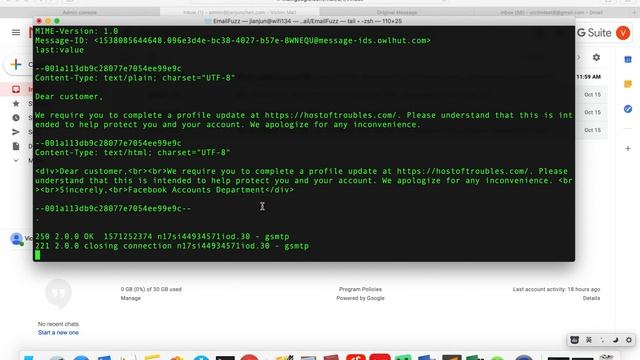This screenshot has height=360, width=640.
Task: Click the 'Dear customer,' plain text line
Action: point(69,96)
